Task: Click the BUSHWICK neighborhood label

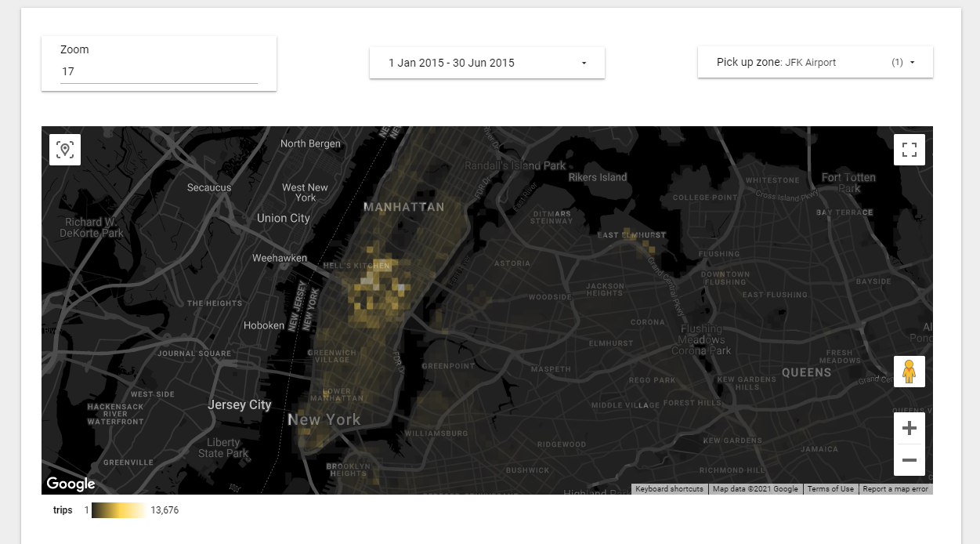Action: click(527, 470)
